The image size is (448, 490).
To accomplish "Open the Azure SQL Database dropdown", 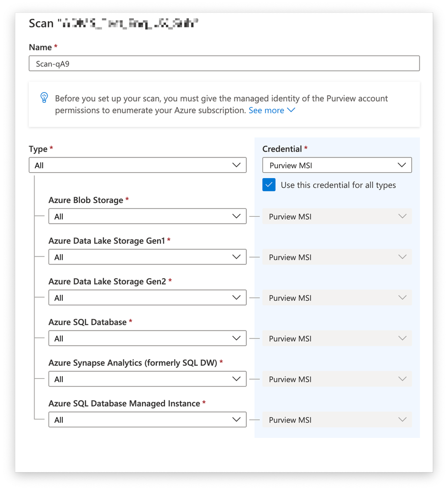I will [x=147, y=338].
